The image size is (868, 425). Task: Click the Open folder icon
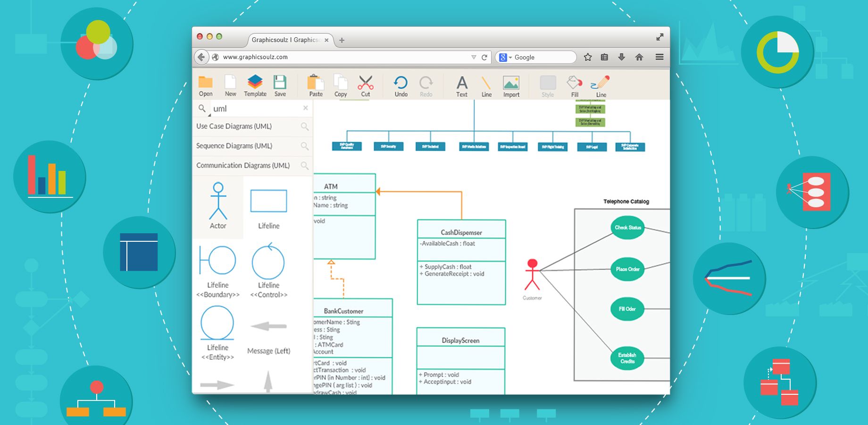(x=205, y=82)
